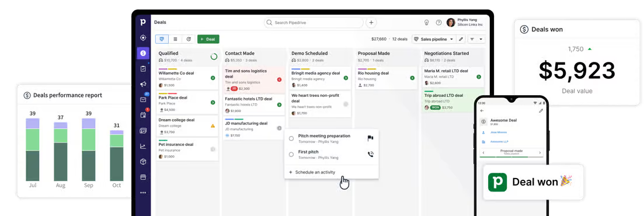The image size is (644, 216).
Task: Open the Campaigns megaphone icon in sidebar
Action: click(143, 84)
